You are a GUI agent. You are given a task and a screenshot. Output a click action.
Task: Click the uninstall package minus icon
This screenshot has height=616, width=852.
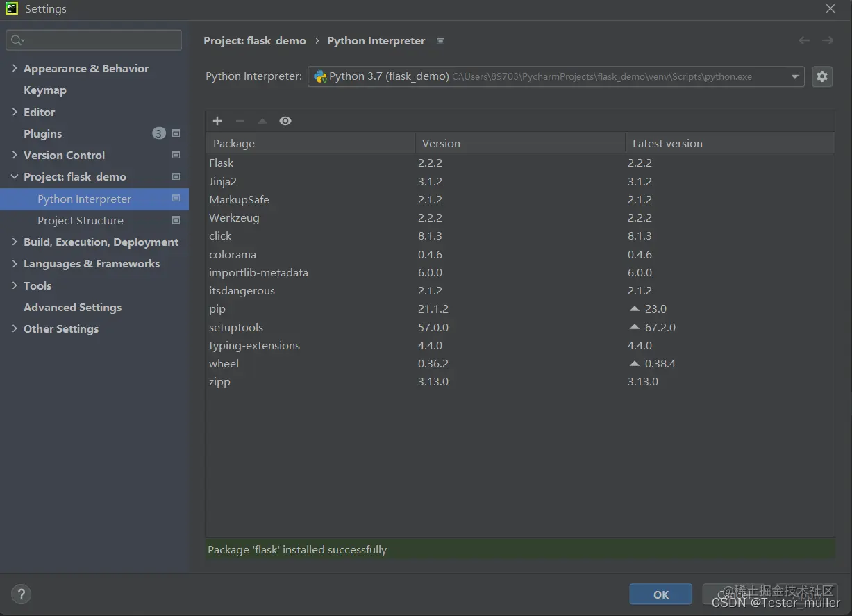[240, 121]
